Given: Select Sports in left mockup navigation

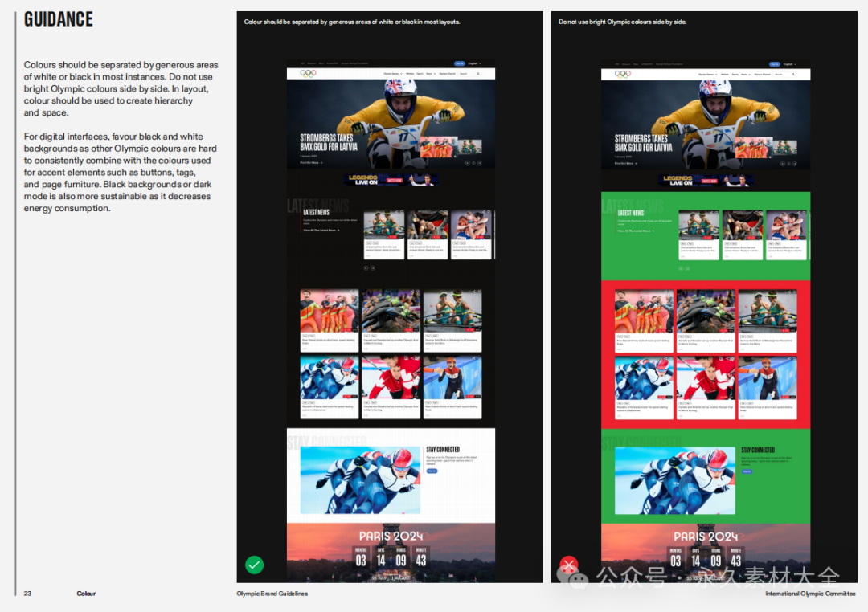Looking at the screenshot, I should coord(420,74).
